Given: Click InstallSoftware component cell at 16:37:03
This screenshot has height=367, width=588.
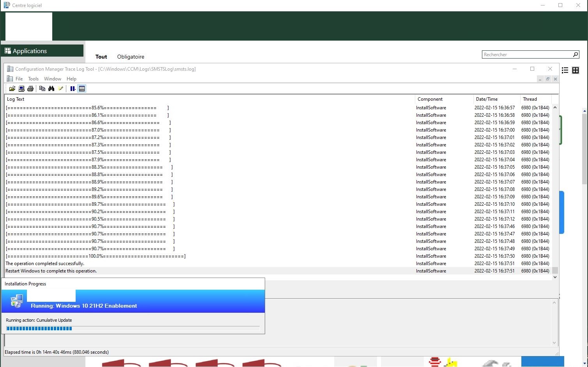Looking at the screenshot, I should pos(431,152).
